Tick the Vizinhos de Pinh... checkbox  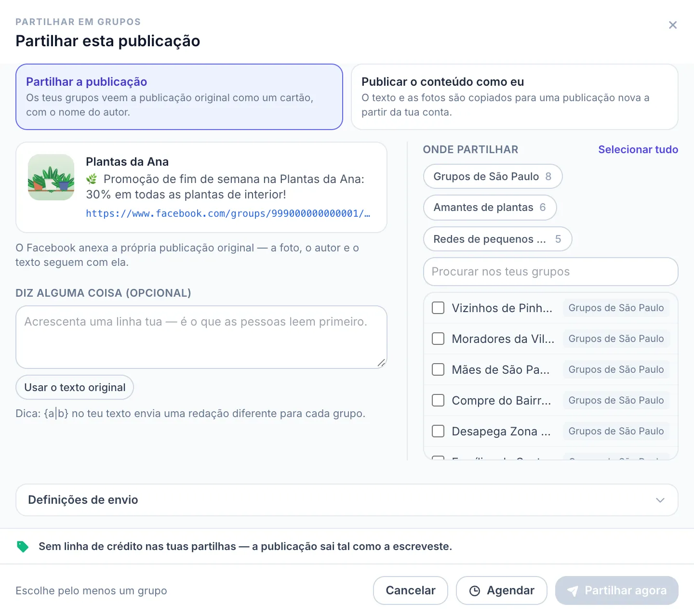[438, 308]
